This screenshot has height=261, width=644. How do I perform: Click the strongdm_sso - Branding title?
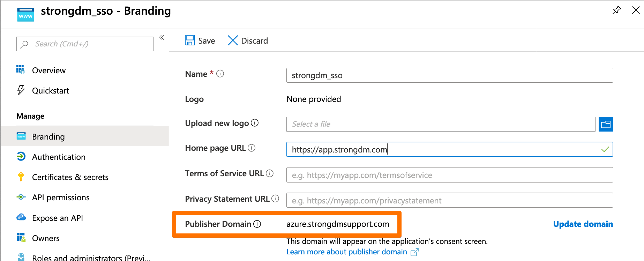pyautogui.click(x=106, y=11)
